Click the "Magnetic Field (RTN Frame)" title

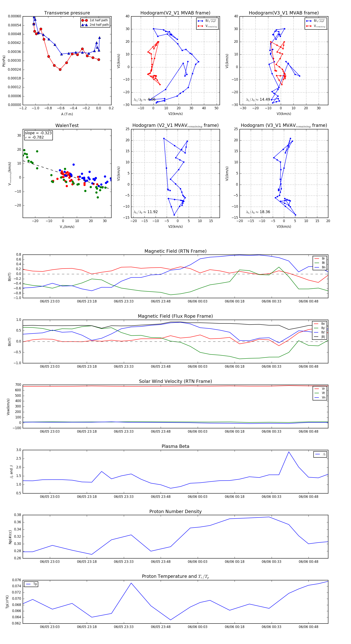[175, 251]
